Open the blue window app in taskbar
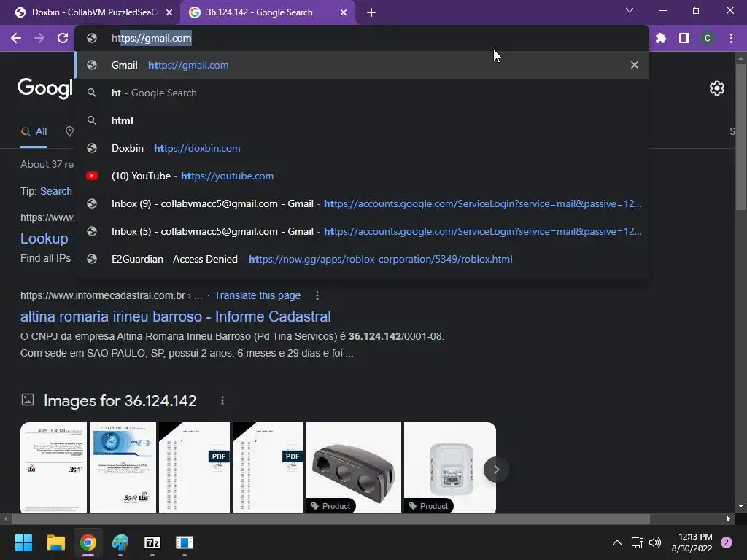This screenshot has height=560, width=747. click(185, 542)
